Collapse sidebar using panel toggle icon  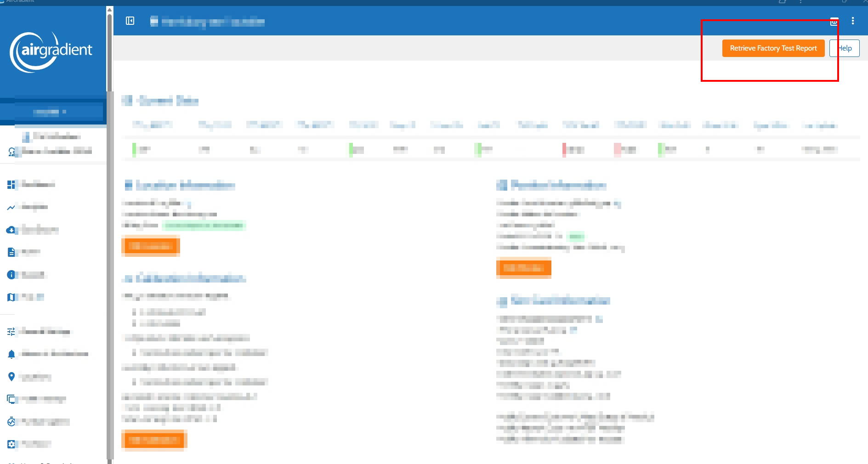pyautogui.click(x=130, y=21)
